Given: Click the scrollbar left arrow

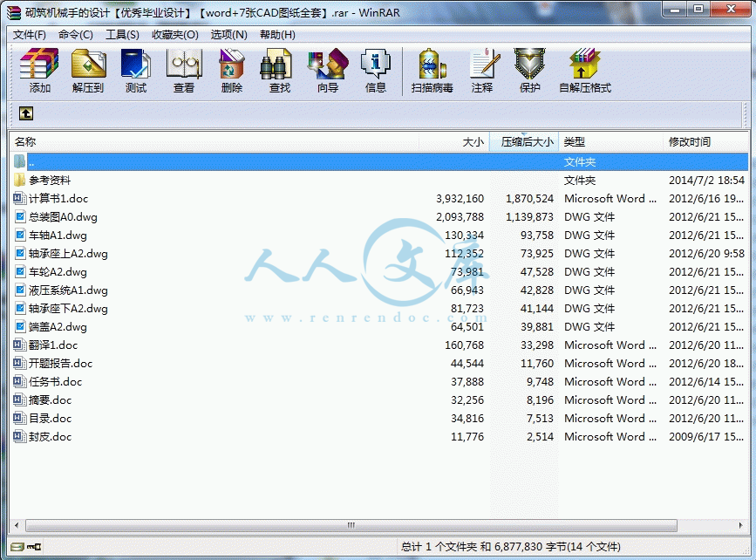Looking at the screenshot, I should point(17,525).
